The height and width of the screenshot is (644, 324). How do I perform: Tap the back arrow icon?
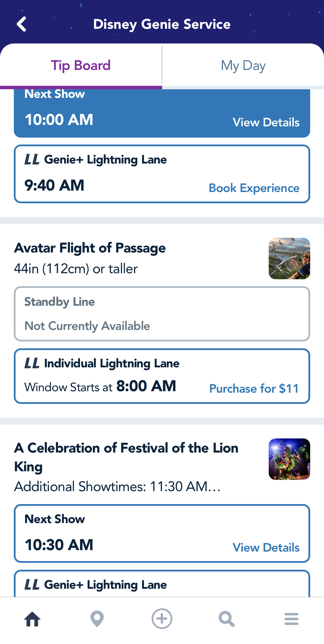(22, 24)
